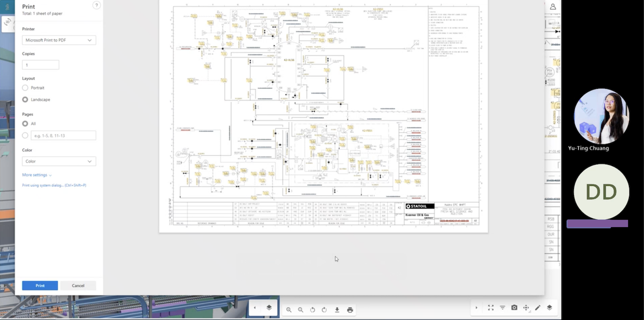This screenshot has width=644, height=320.
Task: Click the printer icon in bottom toolbar
Action: pos(350,309)
